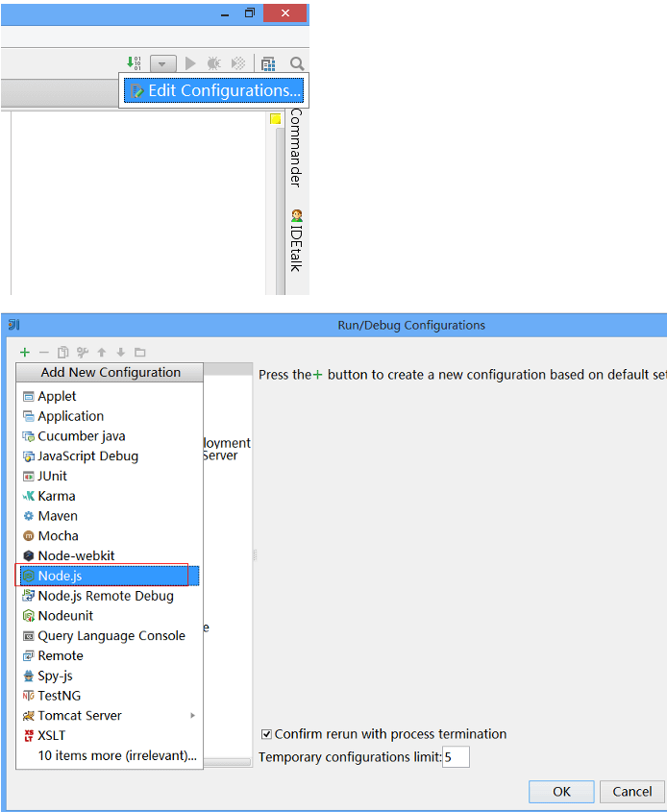Choose Node.js Remote Debug entry
The height and width of the screenshot is (812, 667).
pyautogui.click(x=110, y=596)
